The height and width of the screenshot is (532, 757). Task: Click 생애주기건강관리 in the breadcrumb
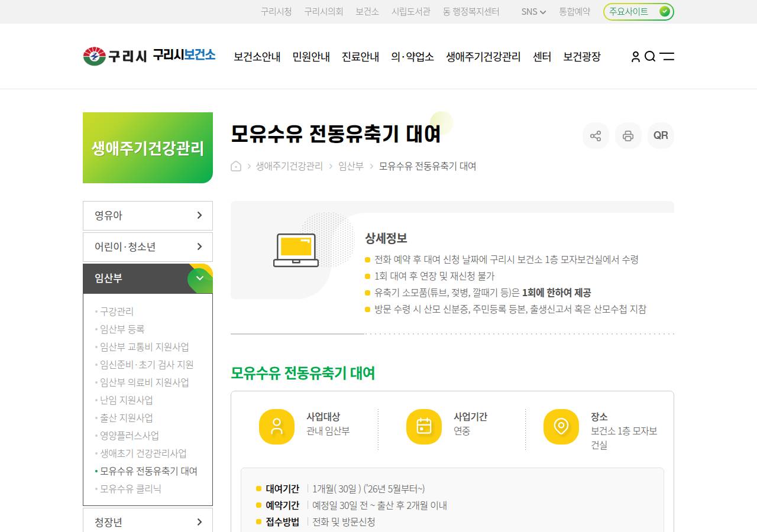pyautogui.click(x=289, y=166)
